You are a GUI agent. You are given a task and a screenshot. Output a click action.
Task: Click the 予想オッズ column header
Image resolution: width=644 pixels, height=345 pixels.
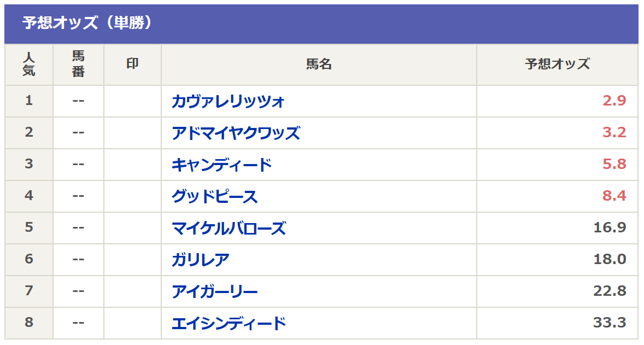tap(557, 64)
